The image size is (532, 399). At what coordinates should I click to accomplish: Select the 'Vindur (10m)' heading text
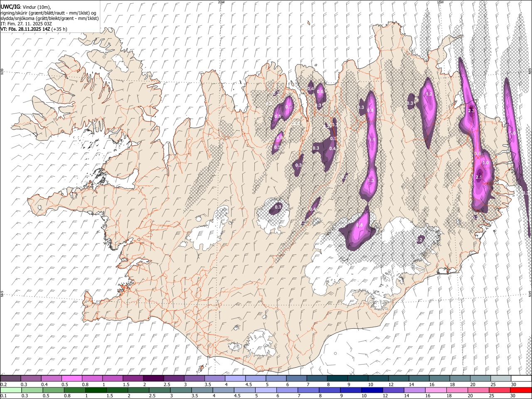(x=36, y=7)
